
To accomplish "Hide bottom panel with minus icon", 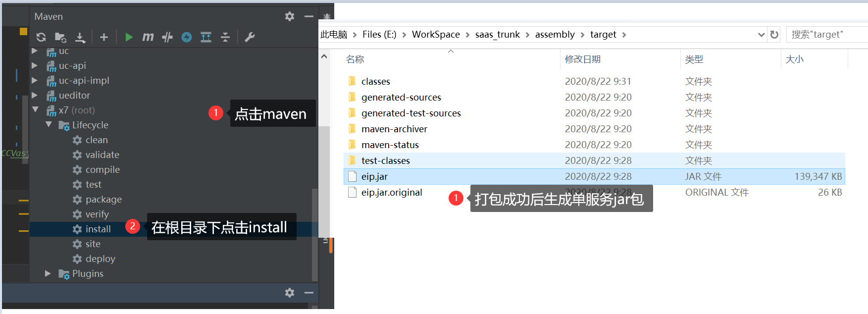I will point(309,293).
